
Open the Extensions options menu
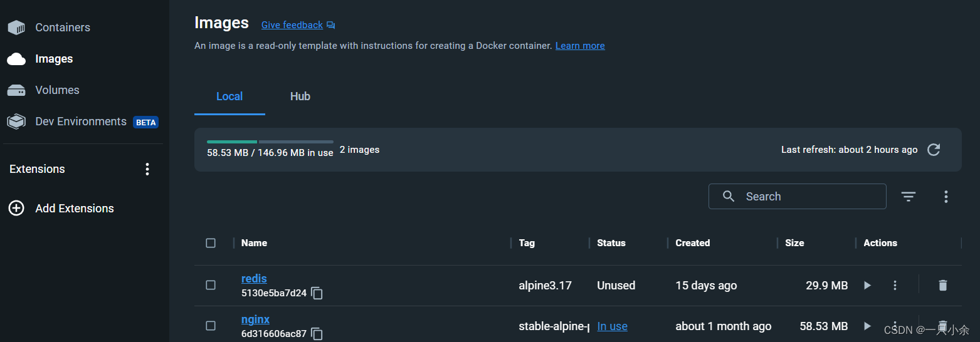tap(147, 169)
